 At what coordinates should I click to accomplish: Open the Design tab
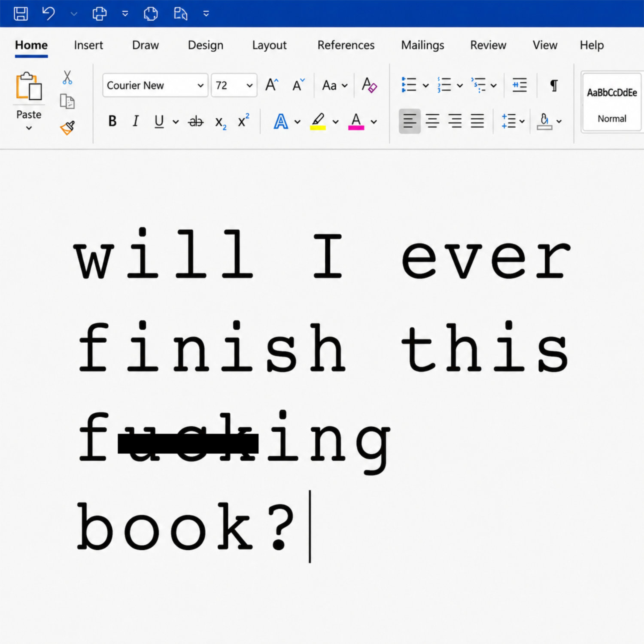205,45
